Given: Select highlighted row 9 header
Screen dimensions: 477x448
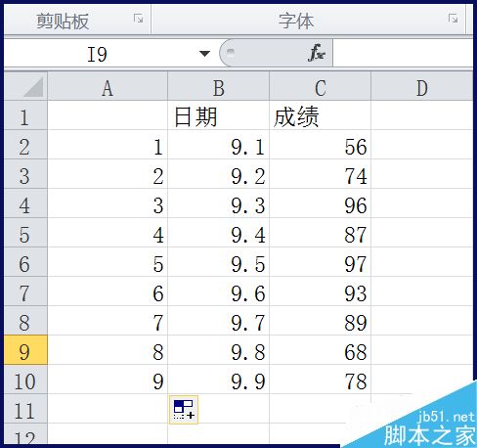Looking at the screenshot, I should [25, 350].
